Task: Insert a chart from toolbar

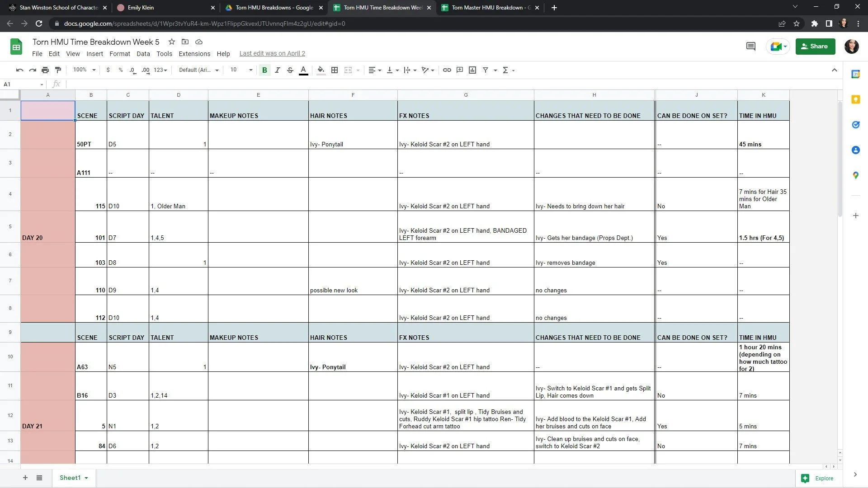Action: [x=472, y=70]
